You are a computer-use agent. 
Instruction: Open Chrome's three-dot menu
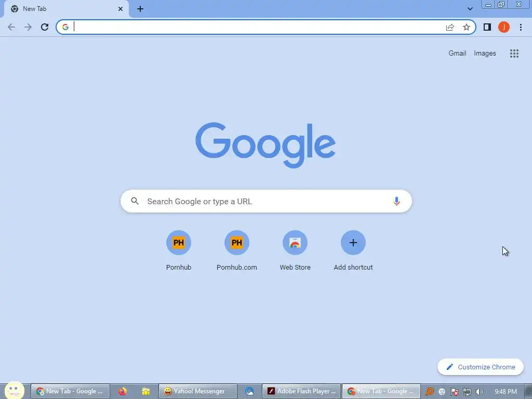pos(521,27)
